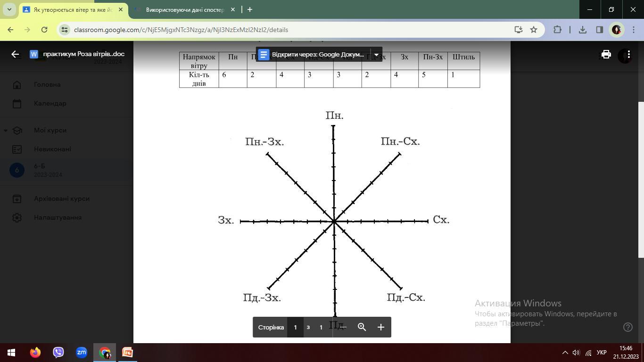Open network status in system tray
Image resolution: width=644 pixels, height=362 pixels.
tap(588, 353)
